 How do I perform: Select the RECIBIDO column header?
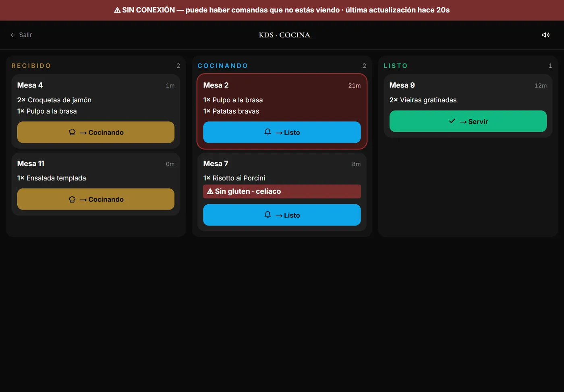(31, 66)
